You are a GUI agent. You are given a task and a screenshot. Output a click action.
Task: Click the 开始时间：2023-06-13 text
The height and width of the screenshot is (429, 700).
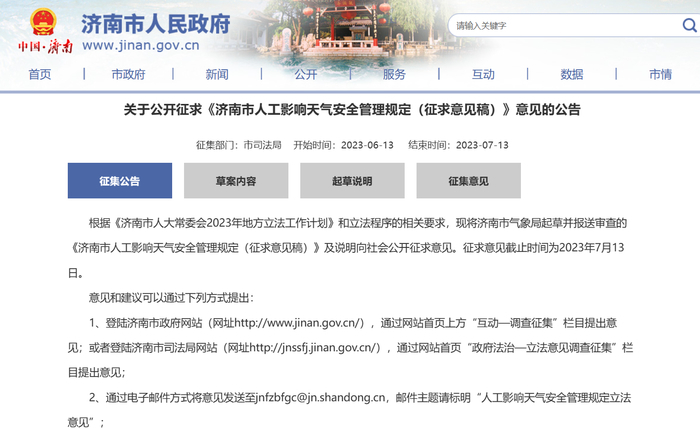[343, 145]
